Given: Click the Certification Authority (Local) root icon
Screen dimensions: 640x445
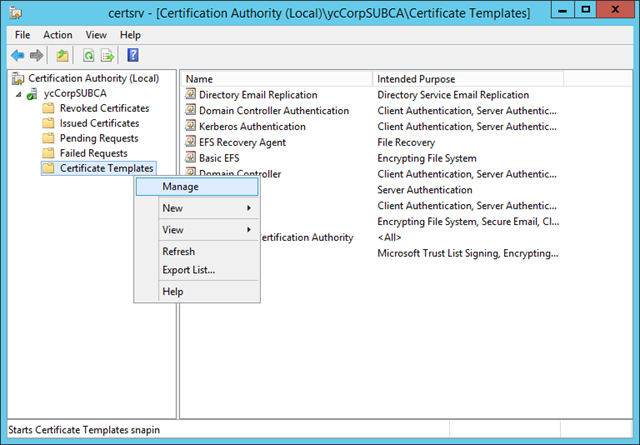Looking at the screenshot, I should tap(18, 78).
